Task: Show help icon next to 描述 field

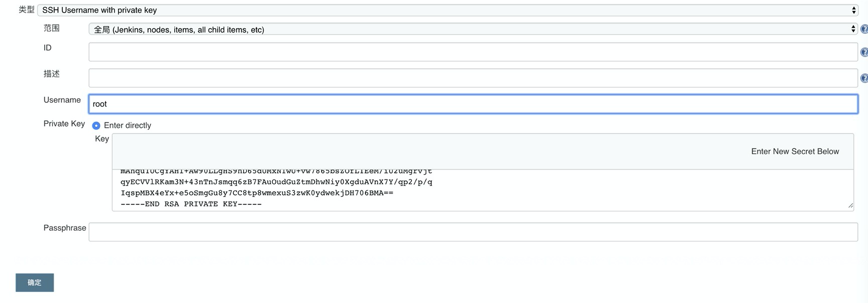Action: [x=864, y=78]
